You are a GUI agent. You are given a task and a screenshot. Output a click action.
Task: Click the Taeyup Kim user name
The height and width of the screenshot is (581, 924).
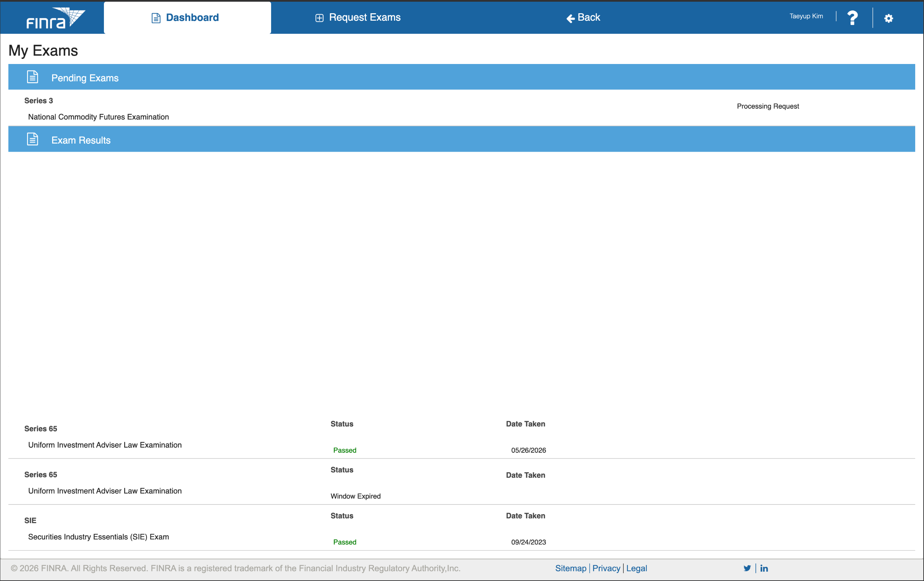point(806,16)
